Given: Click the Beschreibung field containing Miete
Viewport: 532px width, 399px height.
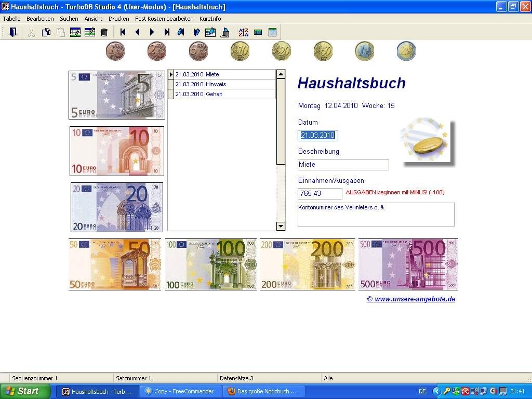Looking at the screenshot, I should click(343, 165).
